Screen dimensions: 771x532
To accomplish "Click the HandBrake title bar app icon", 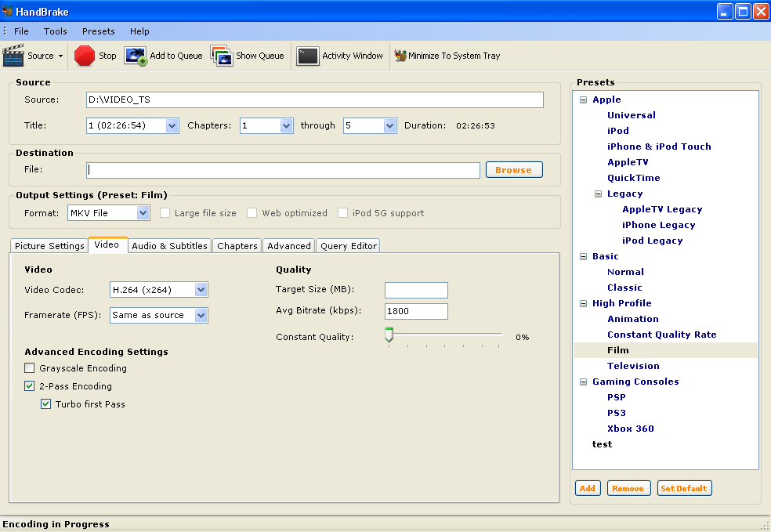I will (8, 11).
